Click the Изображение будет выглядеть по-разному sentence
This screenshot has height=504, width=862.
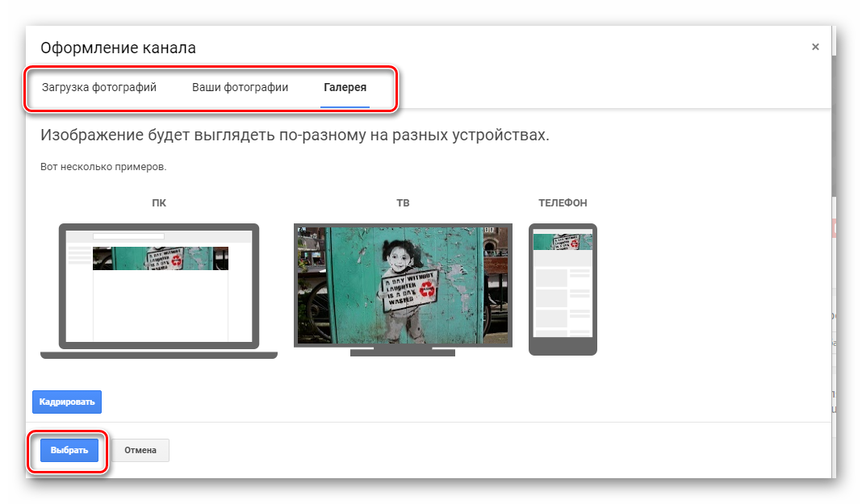[x=295, y=135]
